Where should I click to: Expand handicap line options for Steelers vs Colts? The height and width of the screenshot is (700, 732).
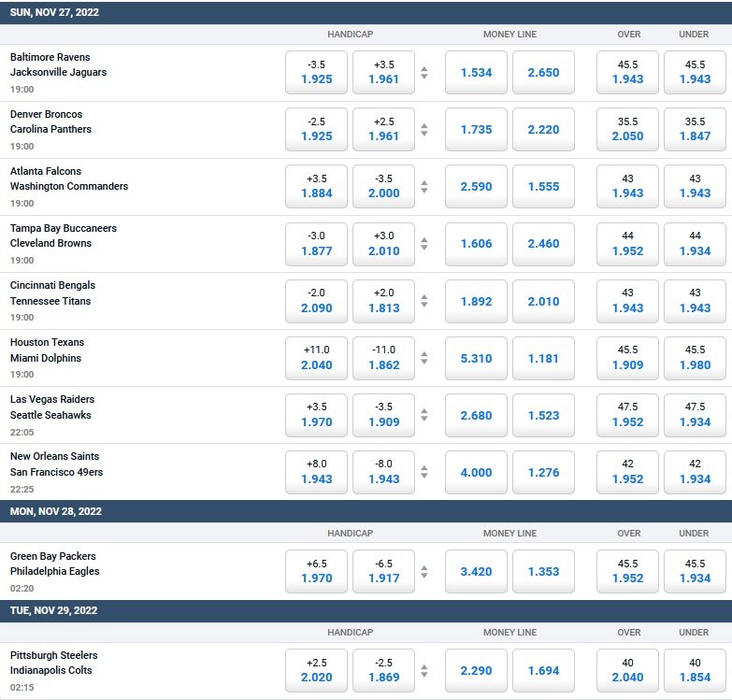[x=424, y=671]
